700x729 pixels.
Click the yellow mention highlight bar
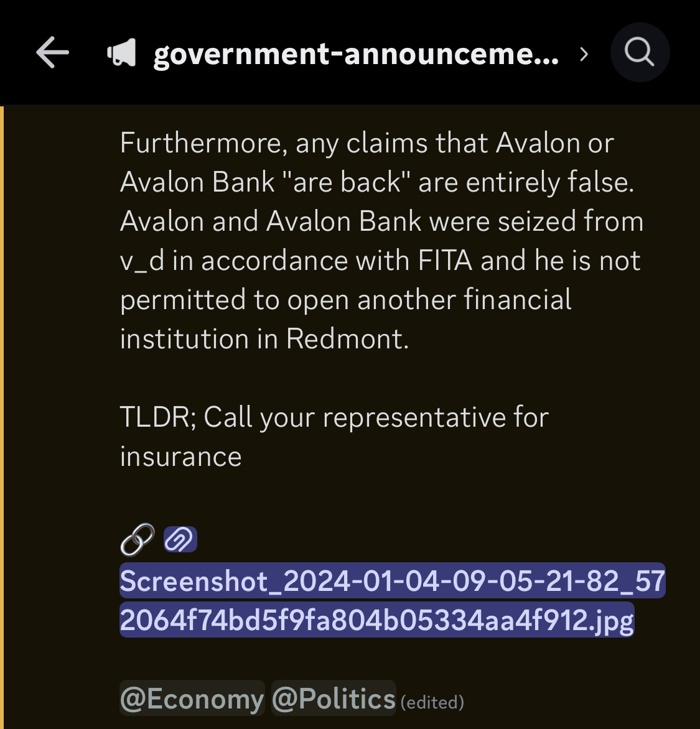pyautogui.click(x=2, y=417)
